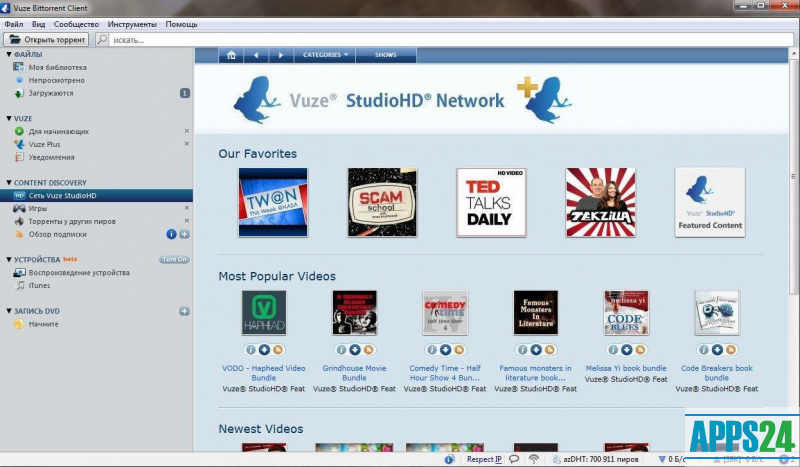Open Уведомления entry
The height and width of the screenshot is (467, 800).
[51, 157]
